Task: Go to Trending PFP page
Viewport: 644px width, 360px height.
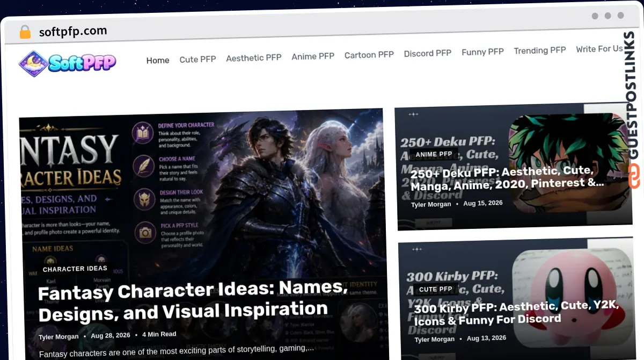Action: point(540,50)
